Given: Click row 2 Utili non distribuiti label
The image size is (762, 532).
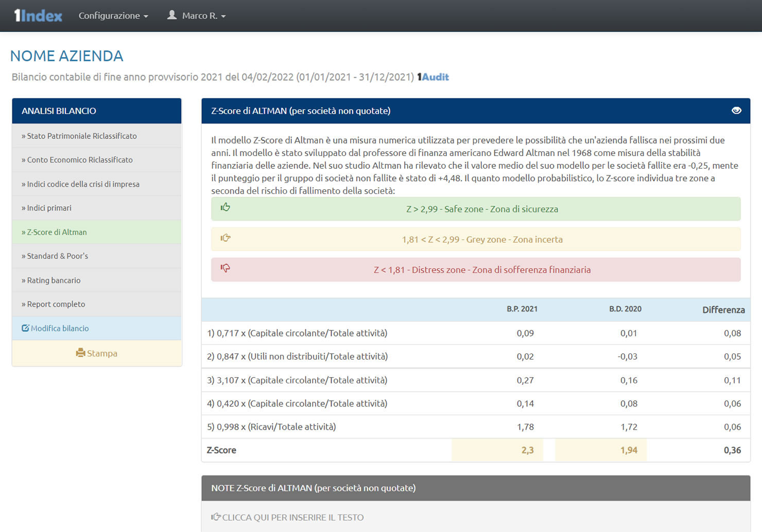Looking at the screenshot, I should [297, 357].
